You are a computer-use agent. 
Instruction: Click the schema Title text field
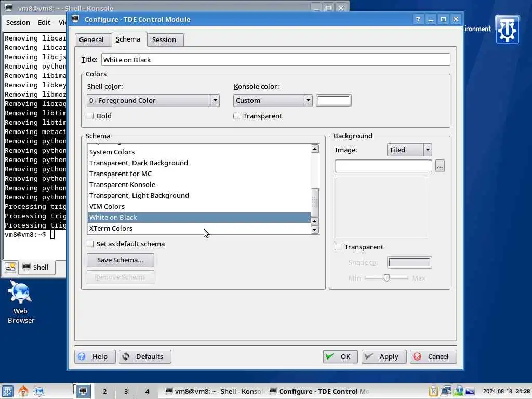click(x=275, y=60)
